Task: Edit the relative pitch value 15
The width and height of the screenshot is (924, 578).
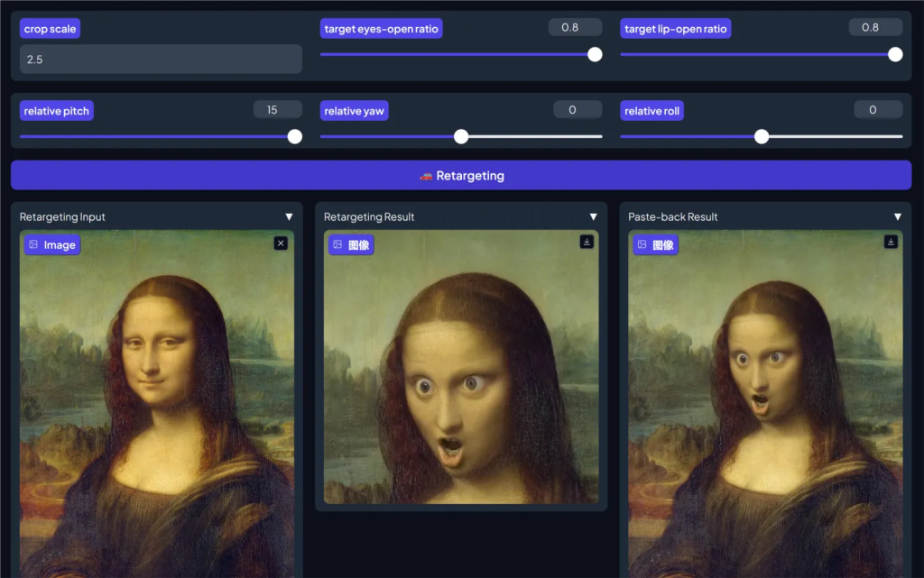Action: pyautogui.click(x=278, y=109)
